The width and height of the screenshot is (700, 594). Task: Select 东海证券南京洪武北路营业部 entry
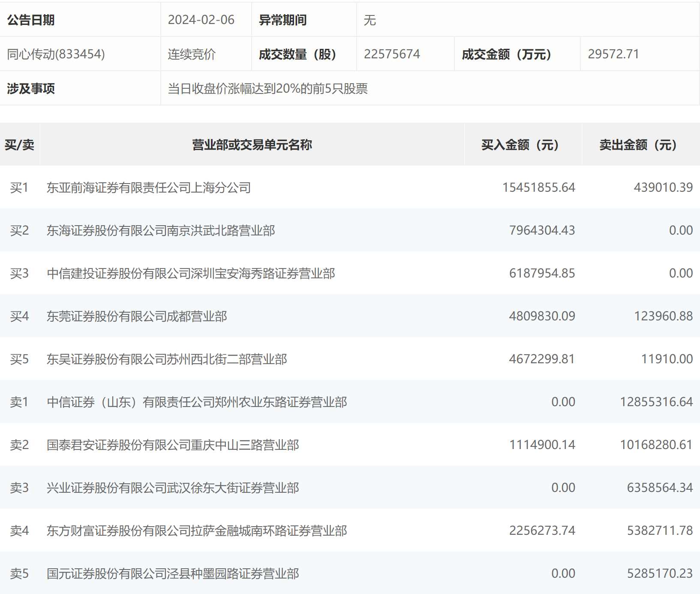pos(161,230)
